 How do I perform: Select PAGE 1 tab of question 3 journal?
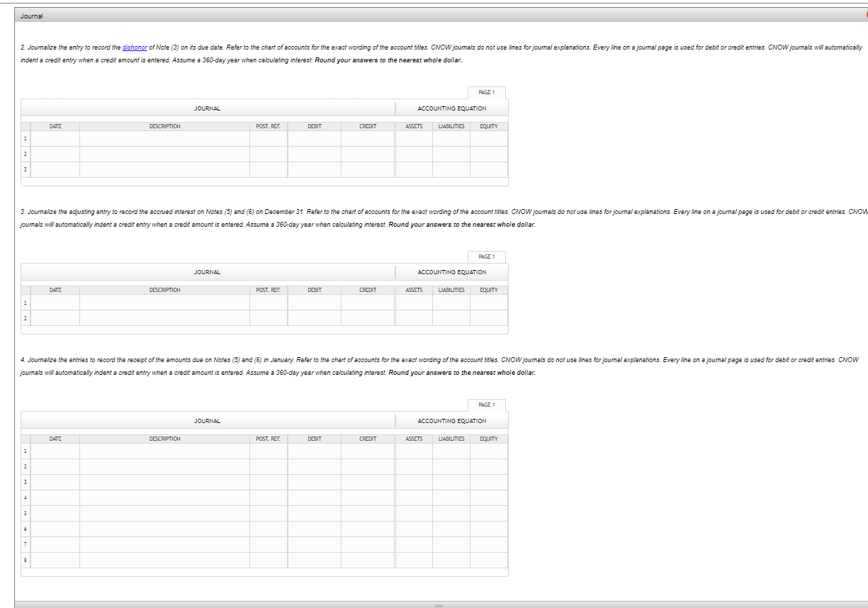point(487,257)
